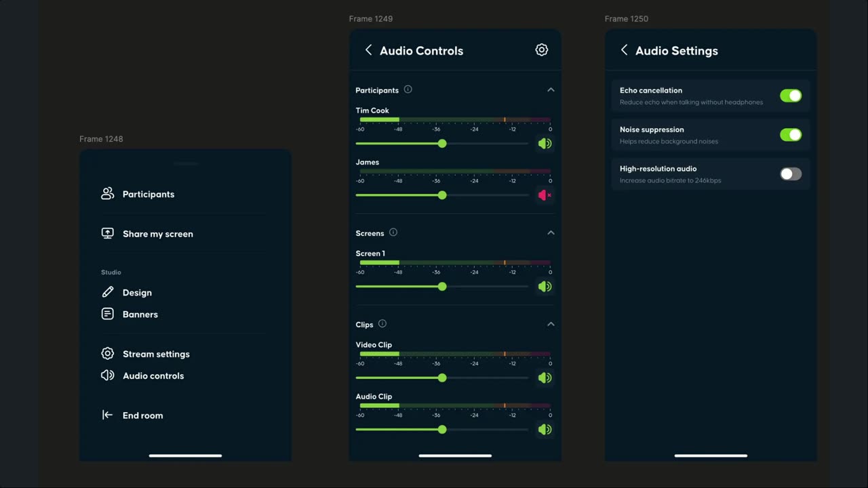Click the Tim Cook volume slider handle
The height and width of the screenshot is (488, 868).
(x=442, y=144)
